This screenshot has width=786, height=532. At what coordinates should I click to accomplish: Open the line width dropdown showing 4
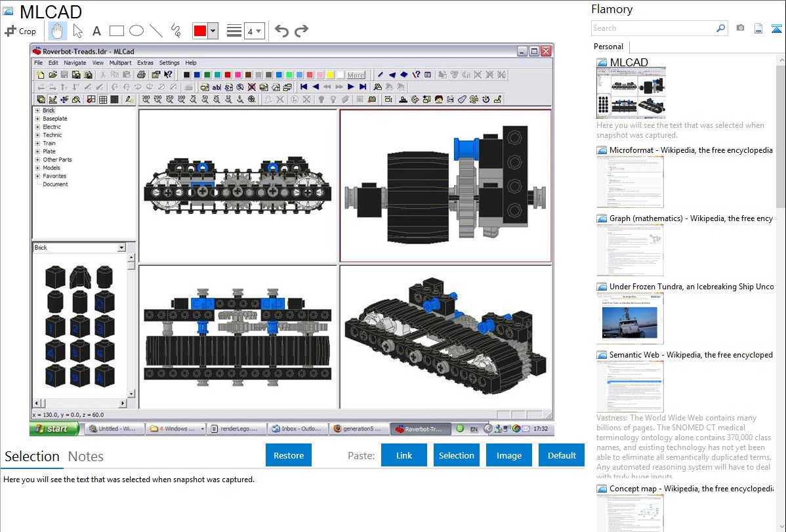click(x=254, y=31)
